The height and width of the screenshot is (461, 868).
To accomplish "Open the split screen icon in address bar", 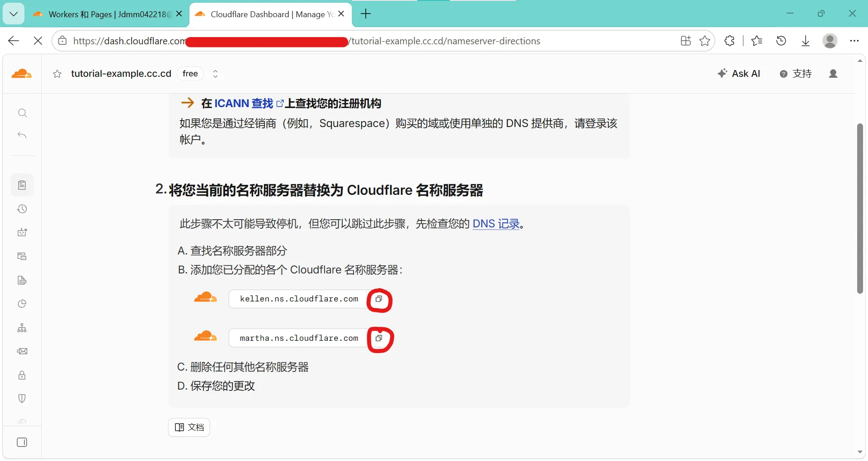I will pyautogui.click(x=686, y=41).
